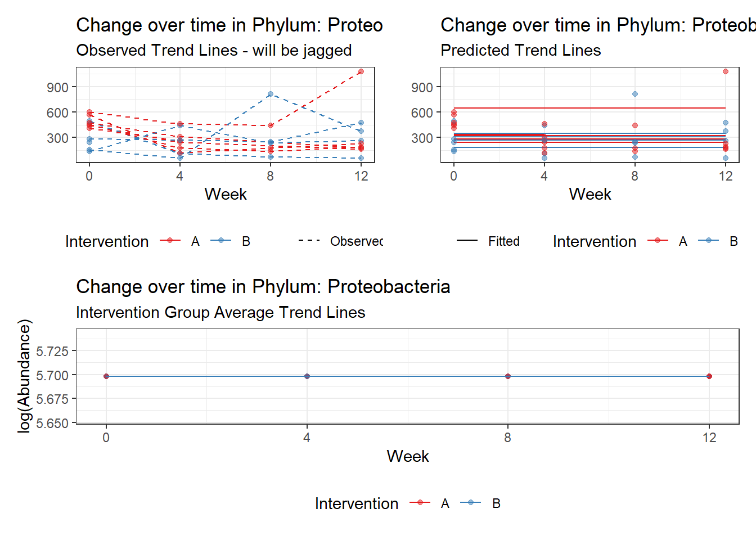Click the blue point at week 8 in Predicted plot
Viewport: 756px width, 540px height.
pos(635,94)
